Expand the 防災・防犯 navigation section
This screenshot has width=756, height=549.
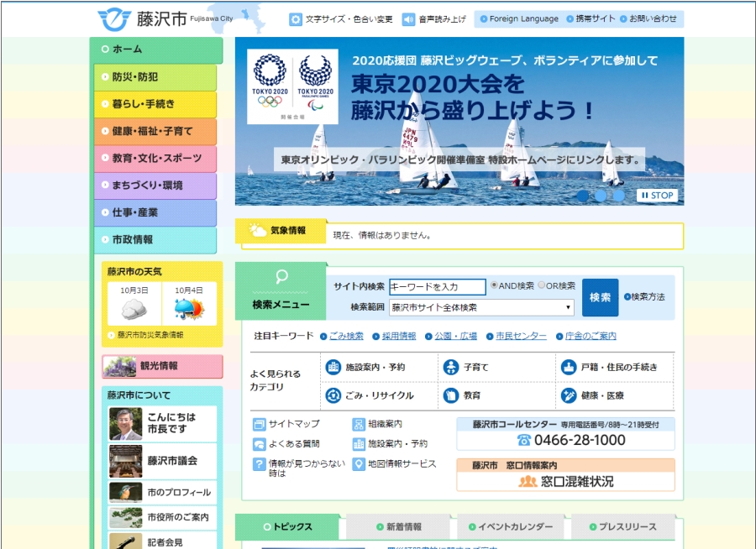tap(155, 77)
